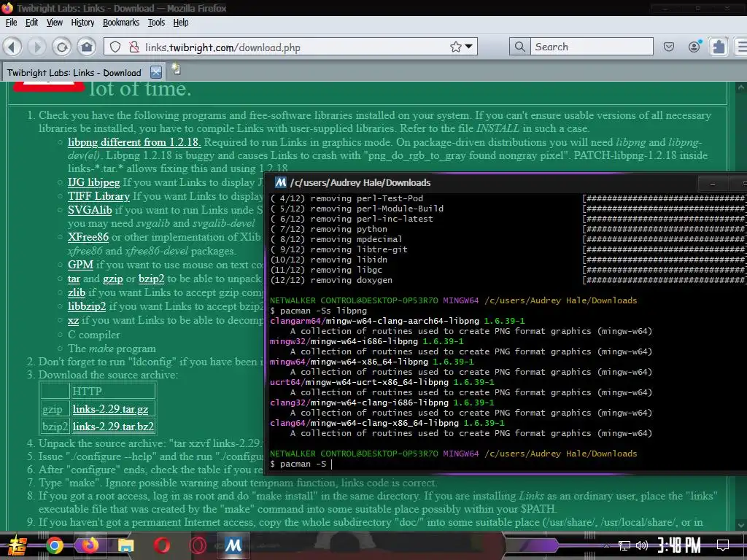This screenshot has height=560, width=747.
Task: Open the volume icon in system tray
Action: 642,545
